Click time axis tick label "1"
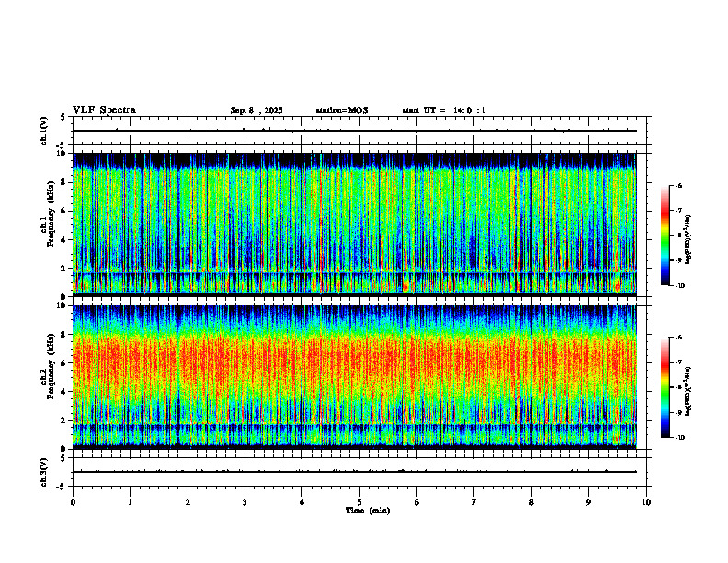The width and height of the screenshot is (728, 563). [x=130, y=502]
